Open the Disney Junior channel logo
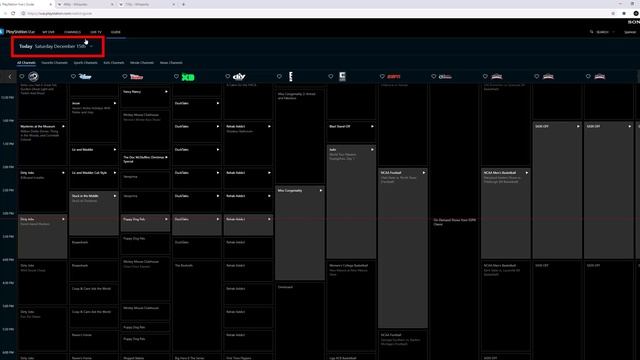The width and height of the screenshot is (640, 360). pos(136,76)
